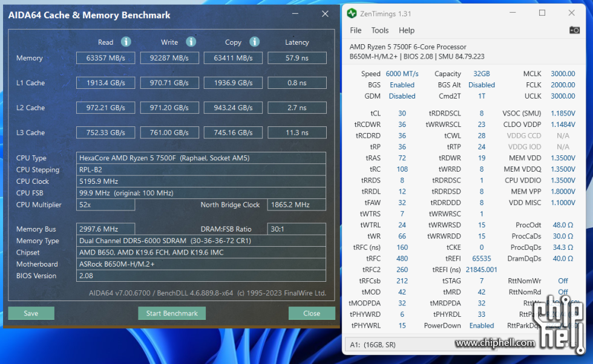The height and width of the screenshot is (364, 593).
Task: Click the L3 Cache Read 752.33 GB/s value
Action: [x=105, y=132]
